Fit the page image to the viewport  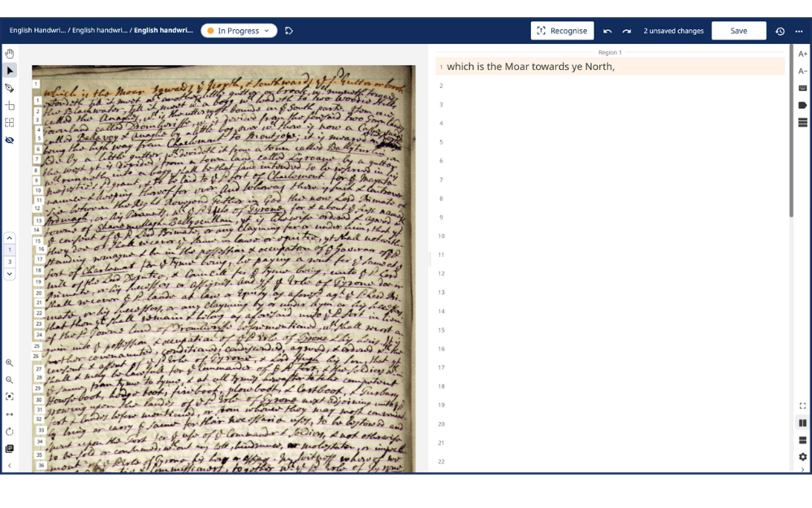[9, 397]
